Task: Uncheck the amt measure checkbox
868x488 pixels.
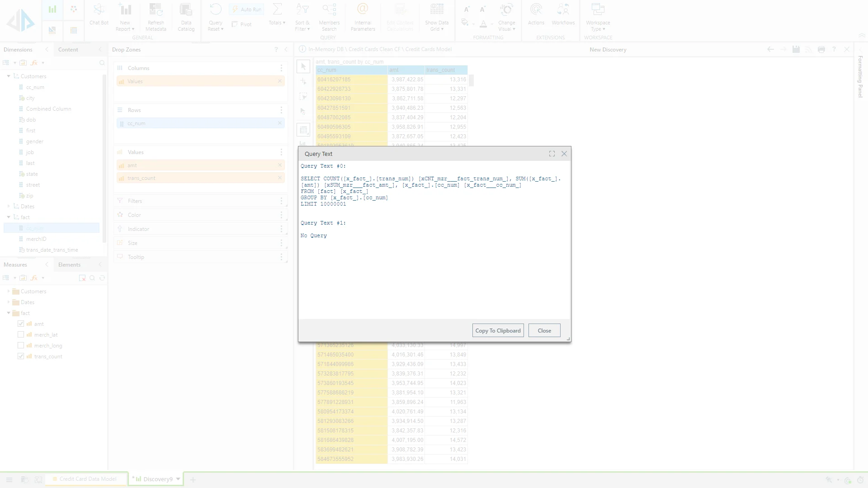Action: pos(21,324)
